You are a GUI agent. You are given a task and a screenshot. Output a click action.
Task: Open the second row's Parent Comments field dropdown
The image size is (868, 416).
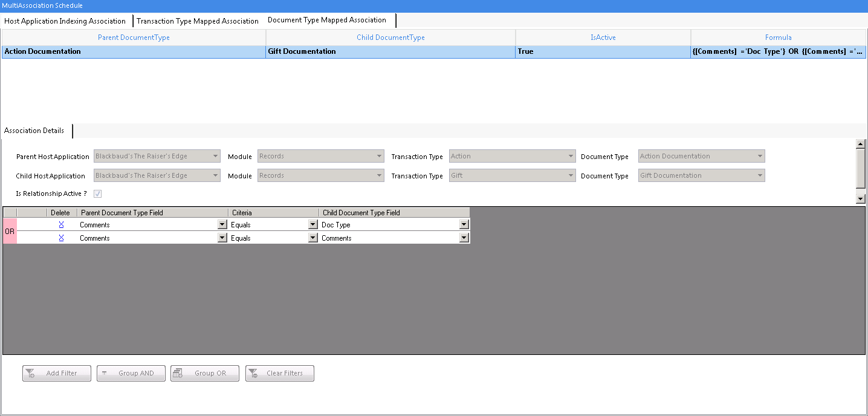coord(222,238)
